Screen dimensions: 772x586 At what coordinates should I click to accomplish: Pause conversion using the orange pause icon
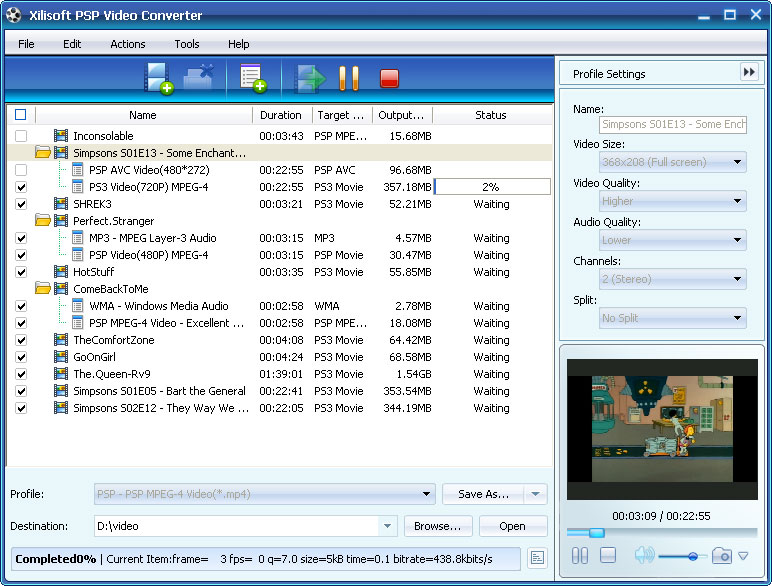tap(349, 78)
